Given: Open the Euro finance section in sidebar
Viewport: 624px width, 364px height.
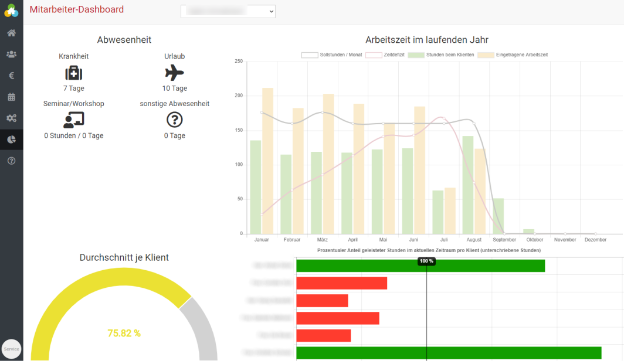Looking at the screenshot, I should (x=11, y=76).
